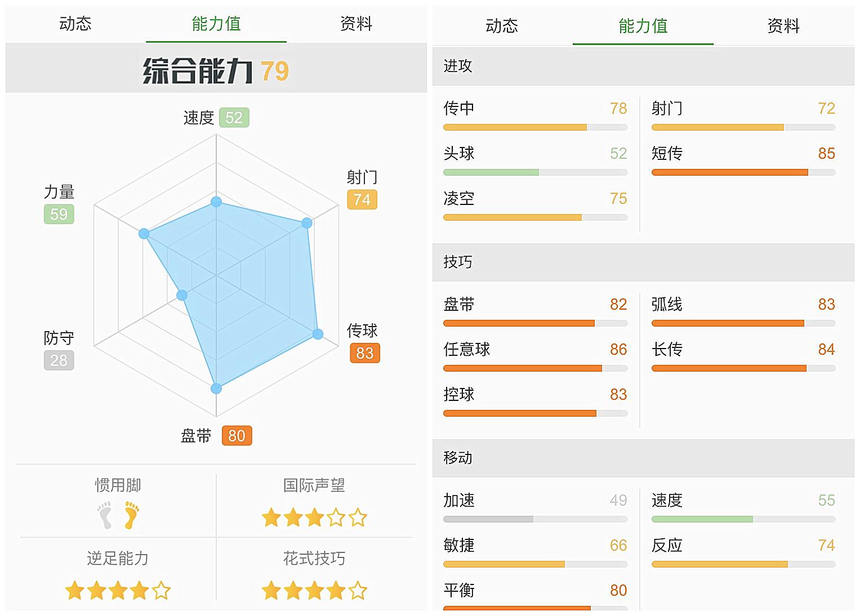Viewport: 860px width, 616px height.
Task: Click the 速度 52 badge above the radar chart
Action: (x=234, y=118)
